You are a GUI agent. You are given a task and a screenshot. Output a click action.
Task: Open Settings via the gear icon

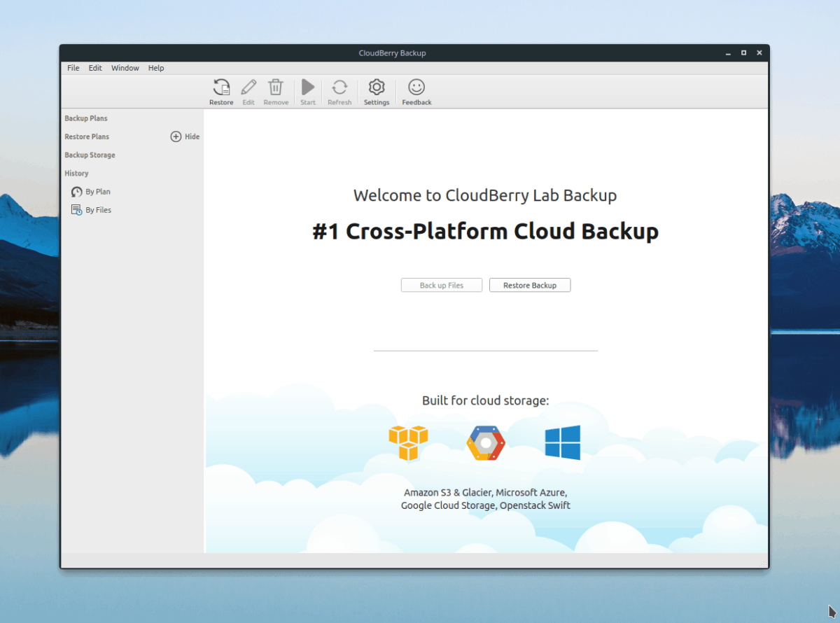click(x=377, y=87)
